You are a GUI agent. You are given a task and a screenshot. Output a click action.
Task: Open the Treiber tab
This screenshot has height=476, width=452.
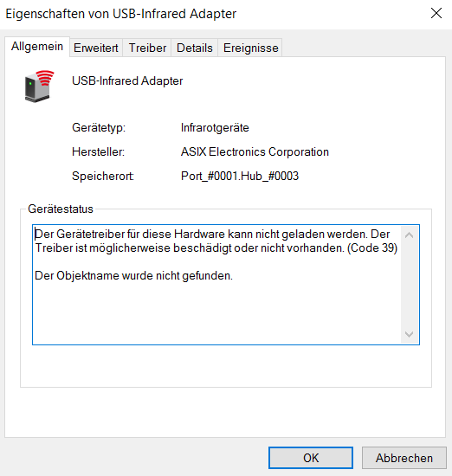click(x=147, y=48)
